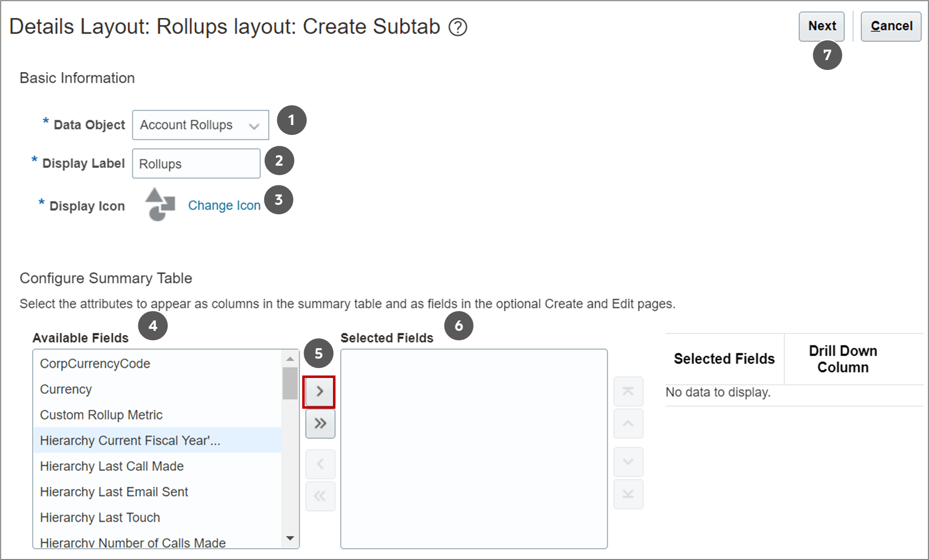Click the Display Label input field
Viewport: 929px width, 560px height.
[196, 164]
